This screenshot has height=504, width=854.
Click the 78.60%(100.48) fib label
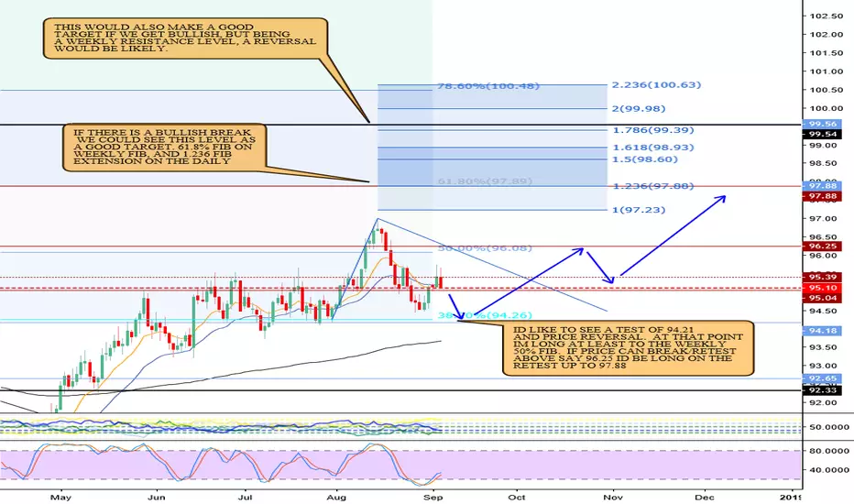click(488, 85)
